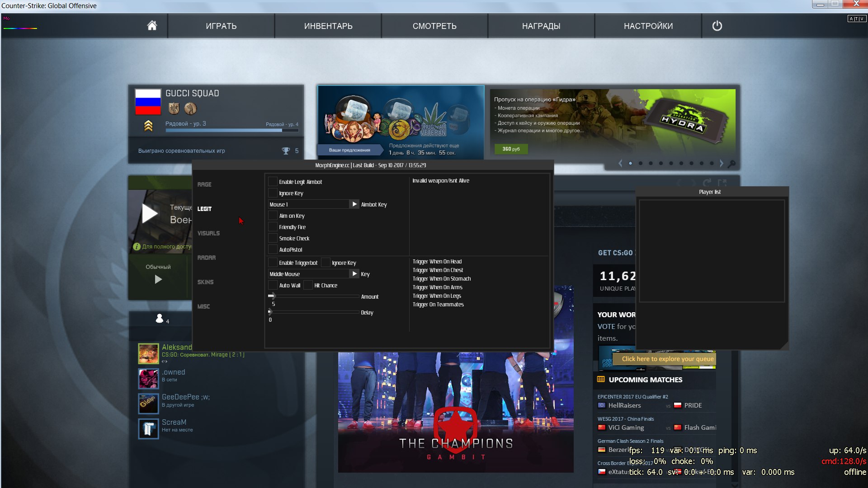The width and height of the screenshot is (868, 488).
Task: Go to previous news slide arrow
Action: point(620,163)
